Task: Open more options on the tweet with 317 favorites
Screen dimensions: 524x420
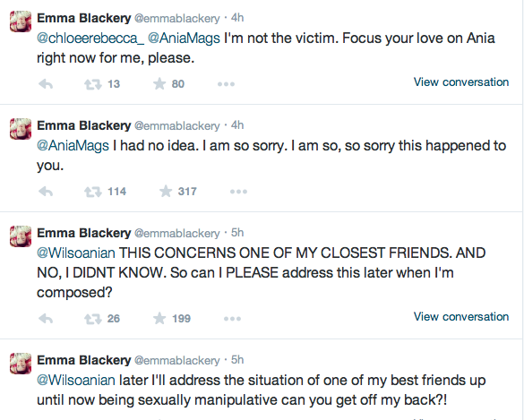Action: pyautogui.click(x=238, y=192)
